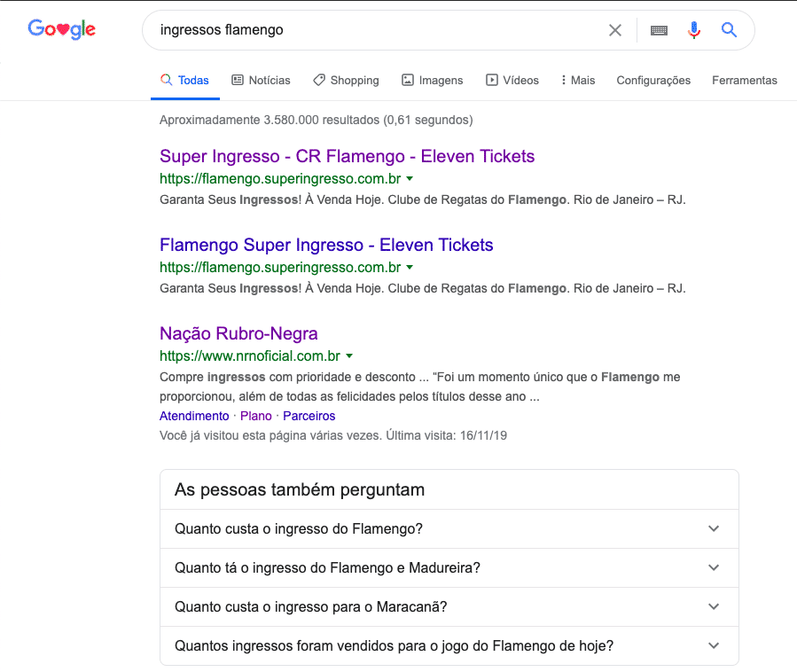This screenshot has height=672, width=797.
Task: Expand 'Quanto custa o ingresso para o Maracanã?'
Action: click(x=449, y=607)
